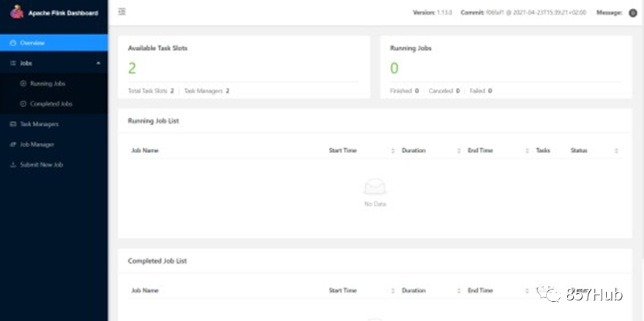644x321 pixels.
Task: Sort Running Job List by Duration
Action: point(459,151)
